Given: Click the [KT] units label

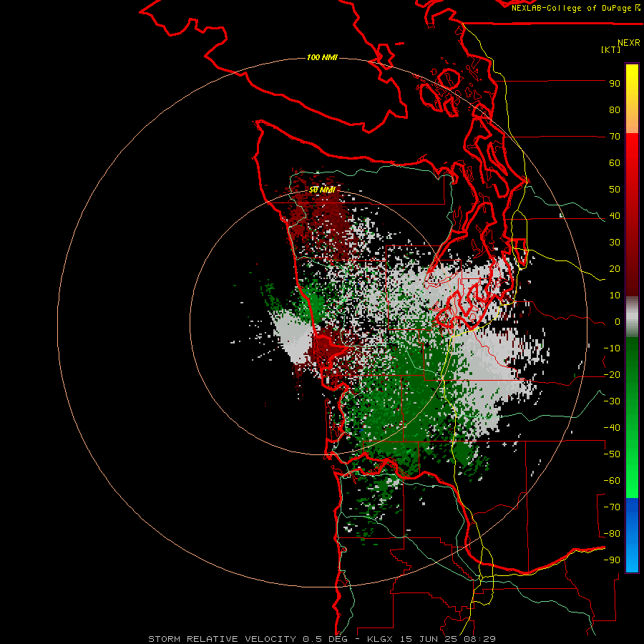Looking at the screenshot, I should [x=611, y=49].
